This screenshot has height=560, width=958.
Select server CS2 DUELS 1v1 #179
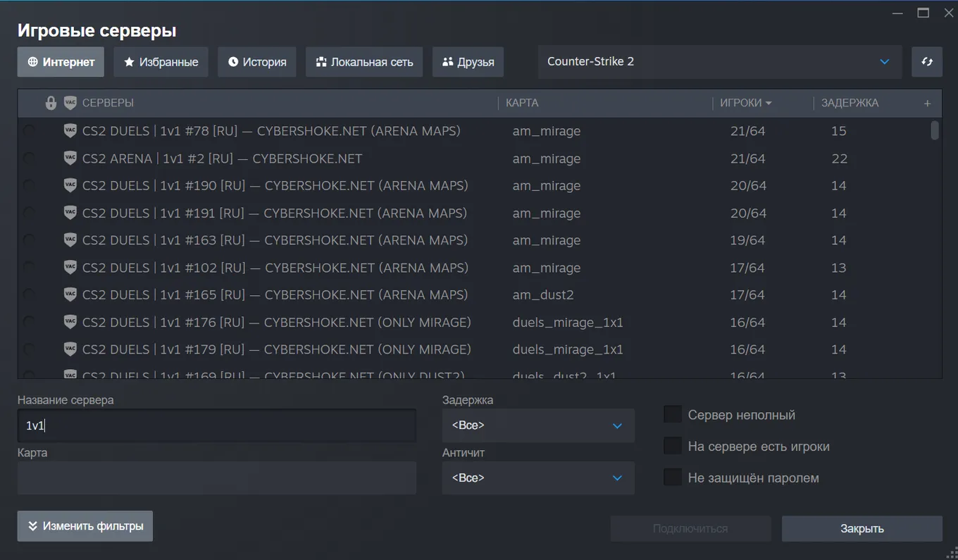click(x=479, y=349)
